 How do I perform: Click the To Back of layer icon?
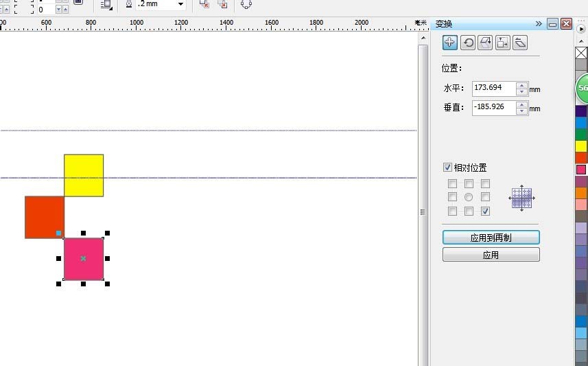coord(223,4)
